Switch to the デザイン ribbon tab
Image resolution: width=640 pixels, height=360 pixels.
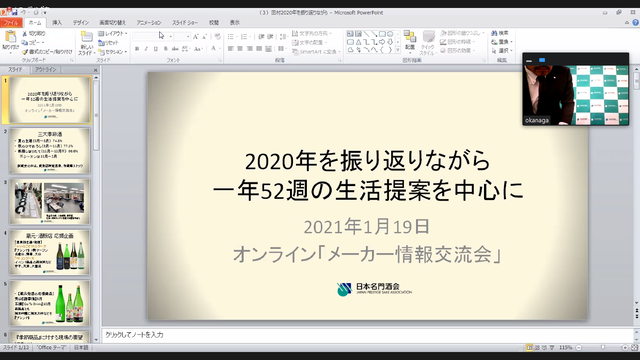pyautogui.click(x=81, y=22)
